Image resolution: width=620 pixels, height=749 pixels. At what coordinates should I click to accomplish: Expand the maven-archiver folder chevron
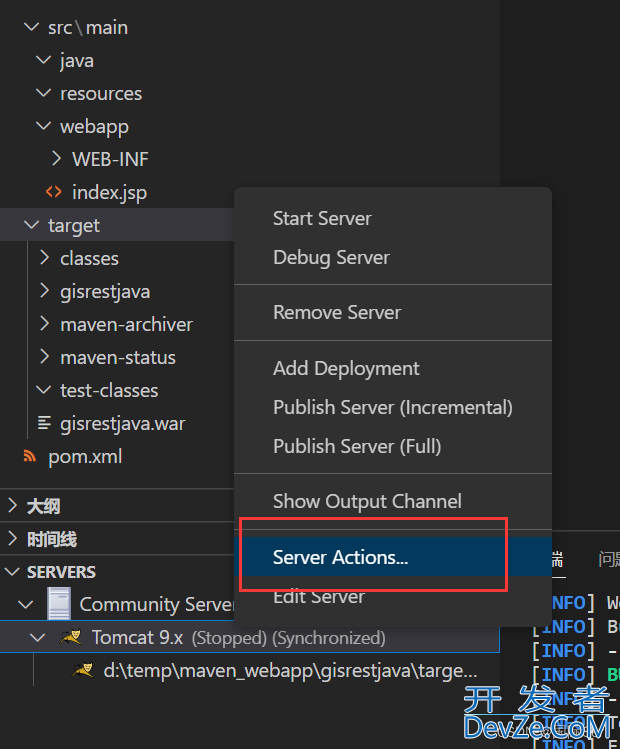pos(44,323)
